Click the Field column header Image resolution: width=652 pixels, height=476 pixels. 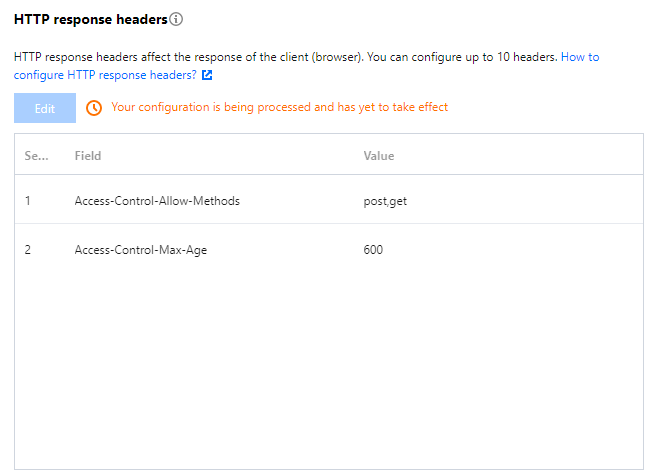point(88,156)
